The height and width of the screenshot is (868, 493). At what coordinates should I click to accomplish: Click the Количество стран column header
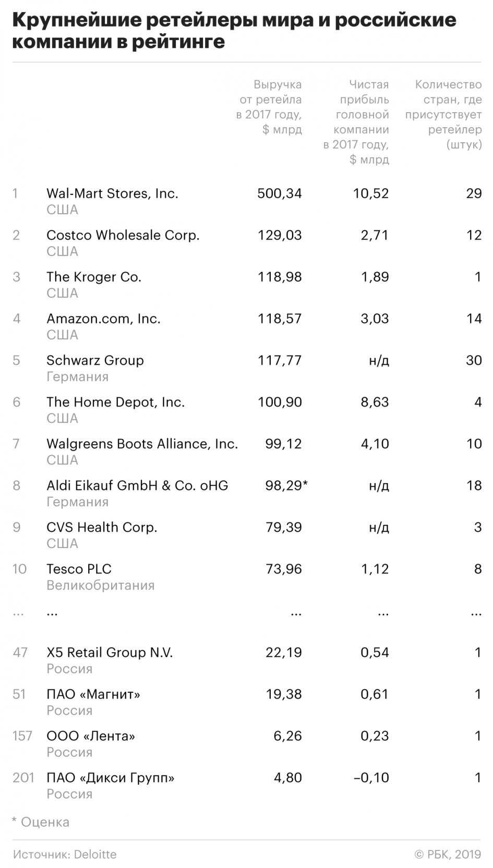click(443, 114)
